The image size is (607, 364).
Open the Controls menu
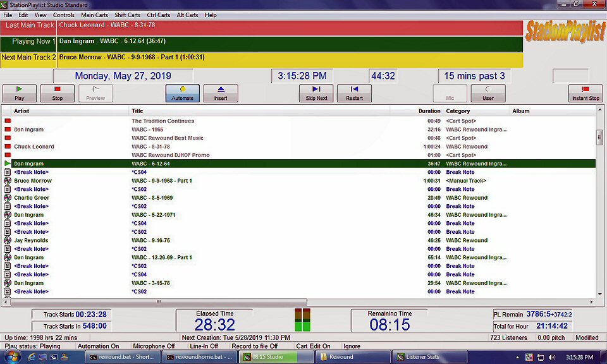63,15
